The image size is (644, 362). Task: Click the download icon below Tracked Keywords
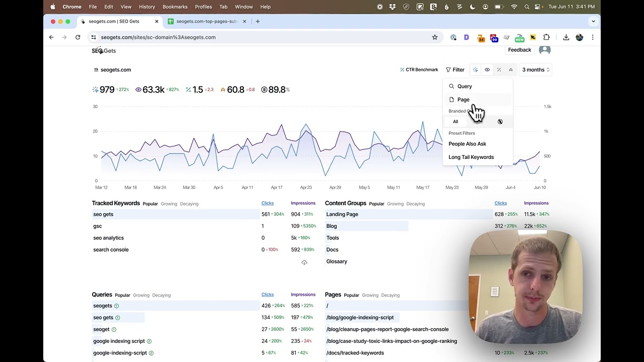304,262
